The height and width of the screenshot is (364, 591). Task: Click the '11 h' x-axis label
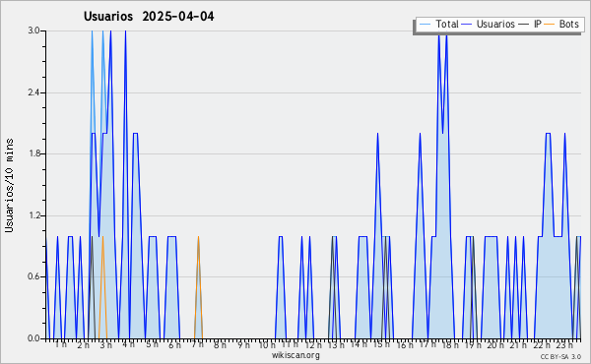pos(290,344)
